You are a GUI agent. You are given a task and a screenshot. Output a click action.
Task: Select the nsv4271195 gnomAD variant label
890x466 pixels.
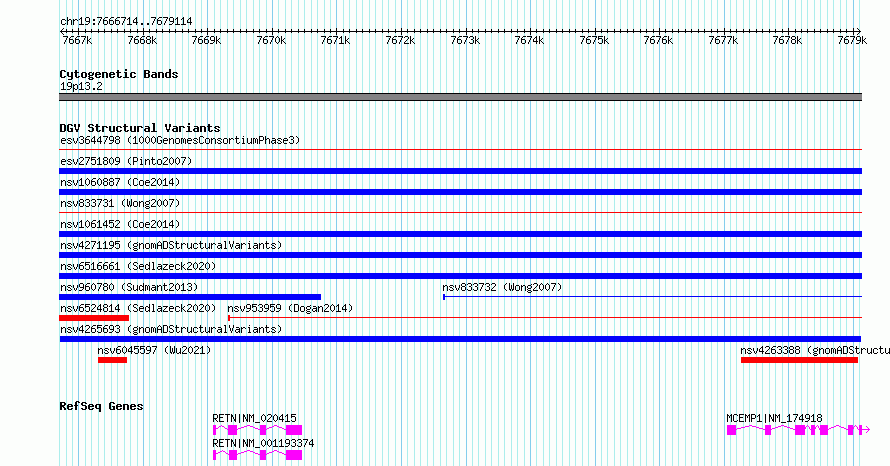(171, 245)
